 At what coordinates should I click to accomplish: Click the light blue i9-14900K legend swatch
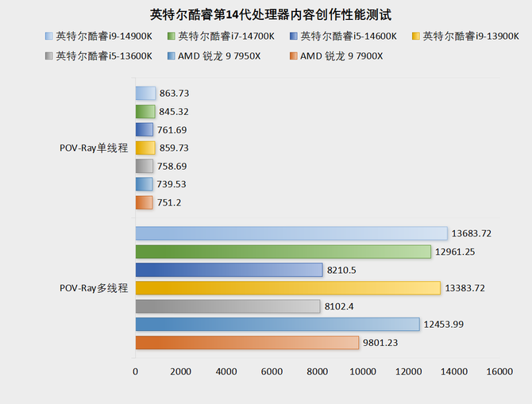pos(49,37)
